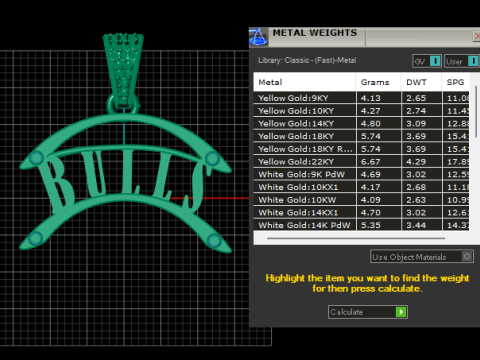This screenshot has width=480, height=360.
Task: Close the Metal Weights panel
Action: [x=477, y=36]
